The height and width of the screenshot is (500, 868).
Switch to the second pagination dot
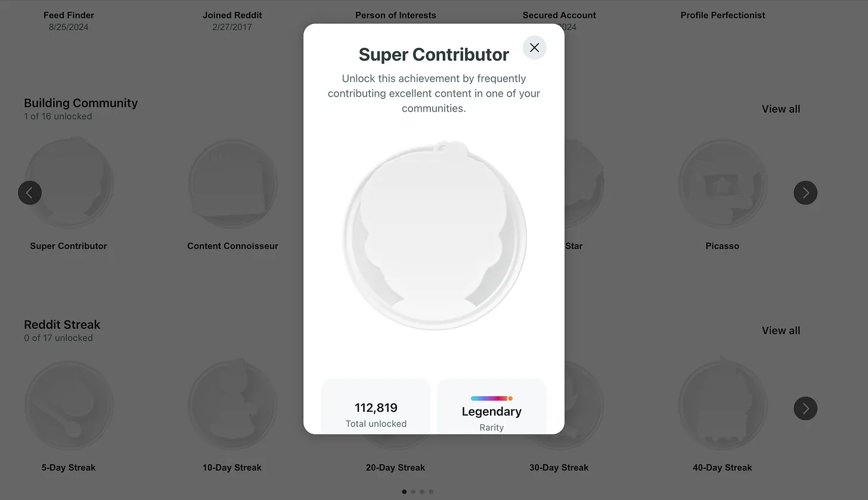pyautogui.click(x=413, y=492)
